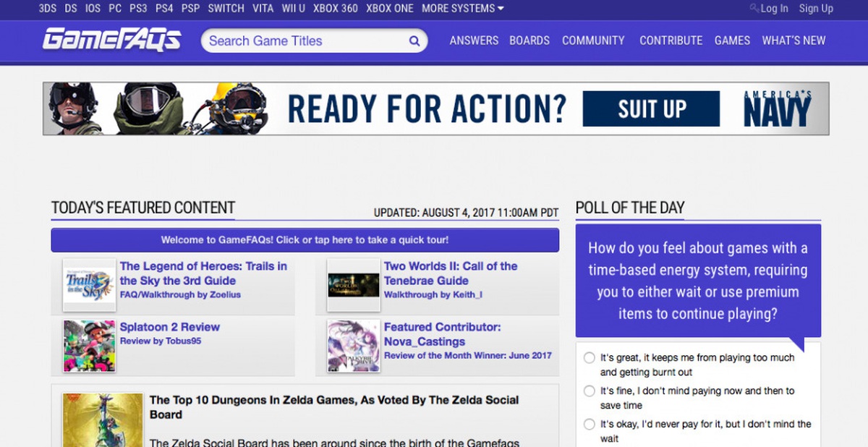Click the Poll of the Day heading

click(630, 208)
